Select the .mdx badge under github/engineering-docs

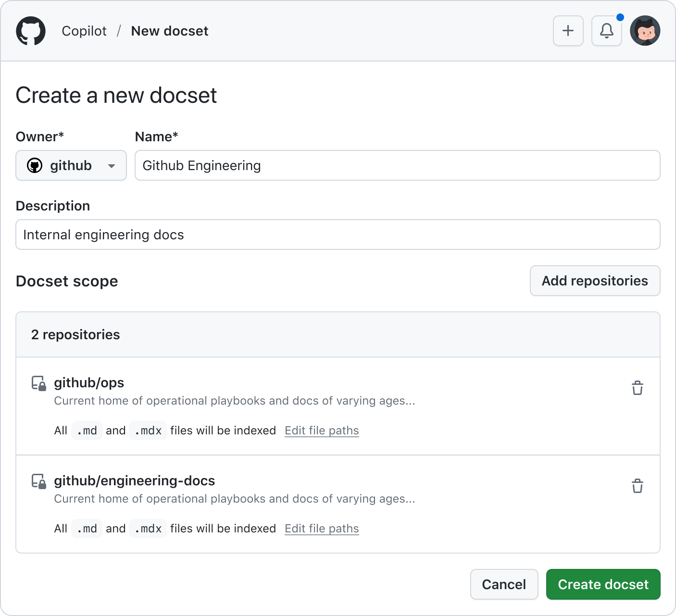(148, 529)
